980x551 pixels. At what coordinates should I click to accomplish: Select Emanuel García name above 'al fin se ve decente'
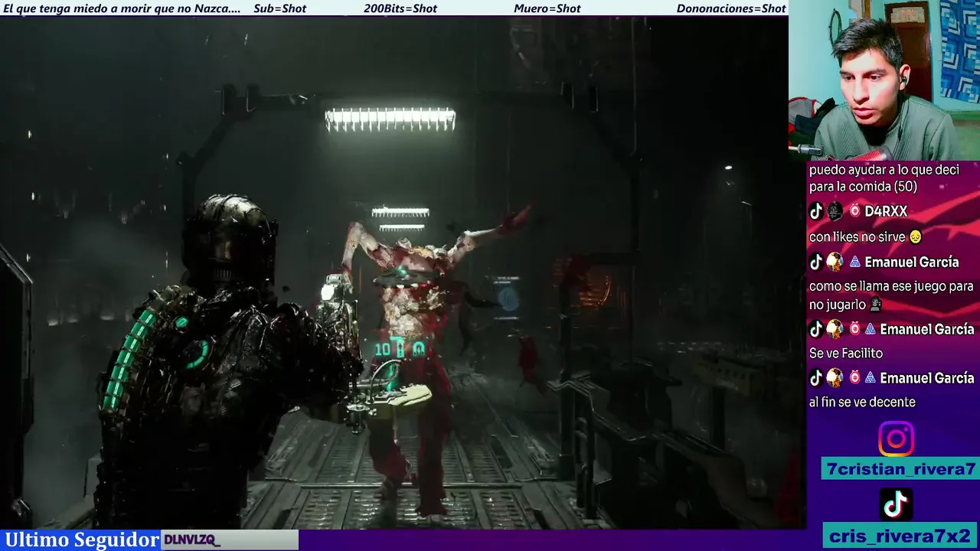pyautogui.click(x=927, y=378)
